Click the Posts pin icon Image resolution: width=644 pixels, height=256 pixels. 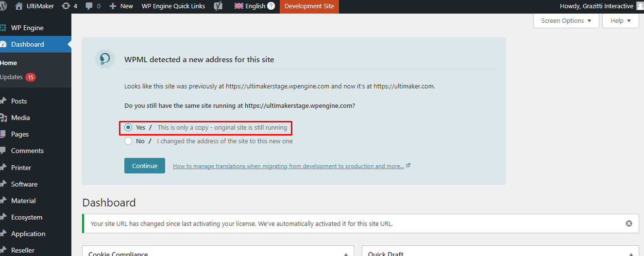tap(3, 101)
